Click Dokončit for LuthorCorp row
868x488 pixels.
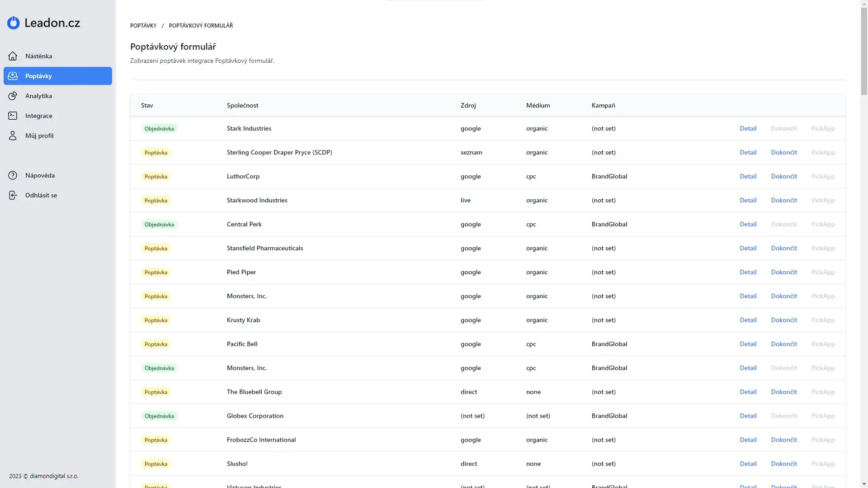[x=783, y=176]
